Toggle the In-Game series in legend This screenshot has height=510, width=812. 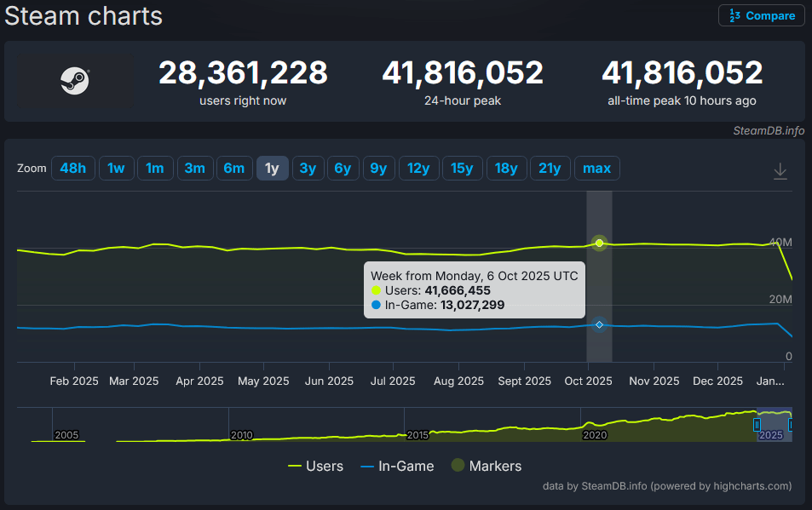397,466
